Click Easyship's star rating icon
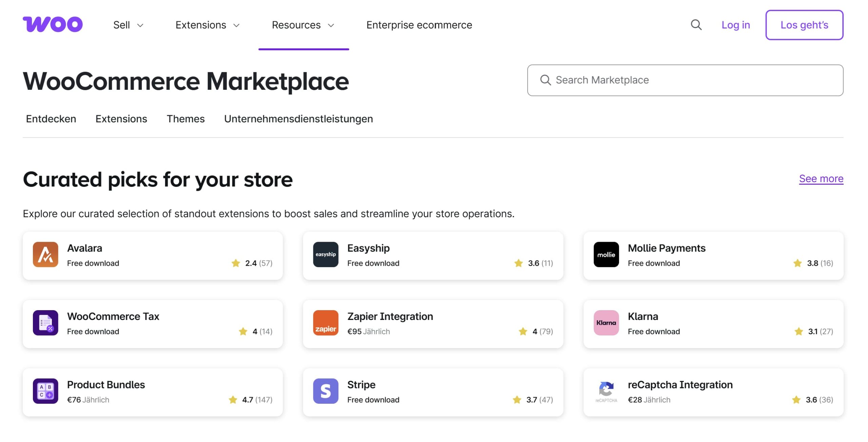The image size is (868, 442). [x=518, y=263]
